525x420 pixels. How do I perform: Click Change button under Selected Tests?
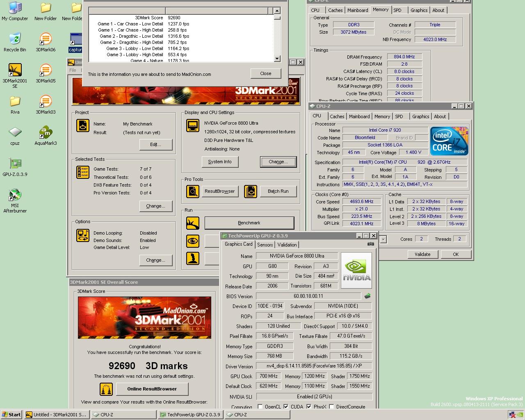coord(156,206)
